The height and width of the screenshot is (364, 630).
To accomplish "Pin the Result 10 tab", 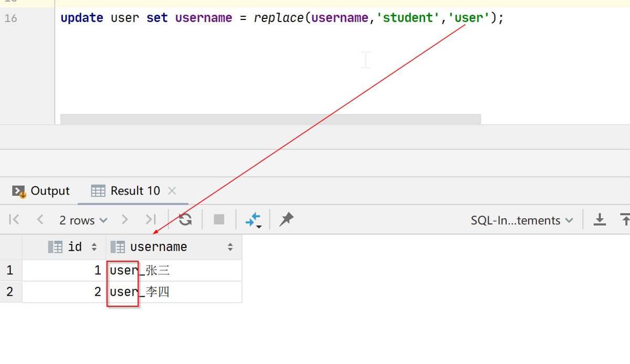I will (286, 220).
